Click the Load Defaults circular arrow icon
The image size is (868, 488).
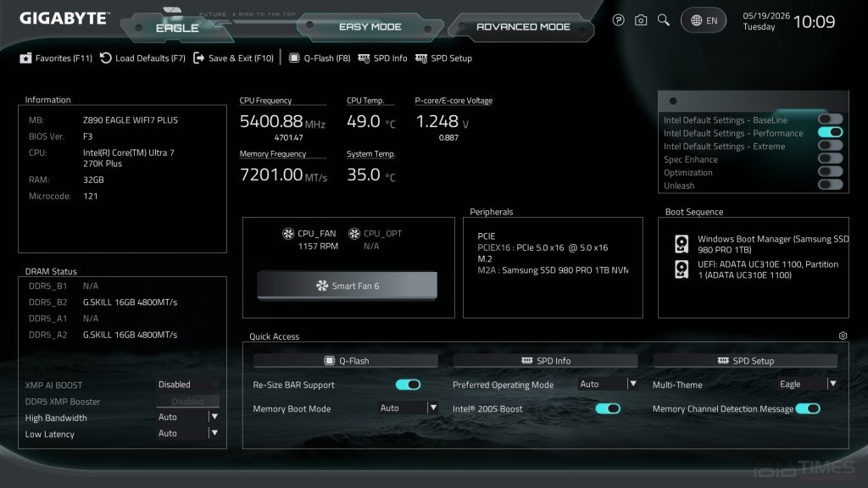coord(106,58)
